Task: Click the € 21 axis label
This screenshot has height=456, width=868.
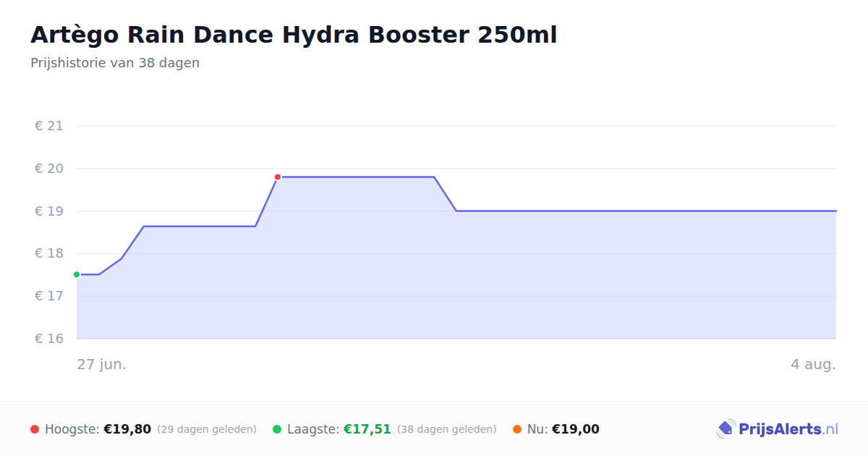Action: coord(49,126)
